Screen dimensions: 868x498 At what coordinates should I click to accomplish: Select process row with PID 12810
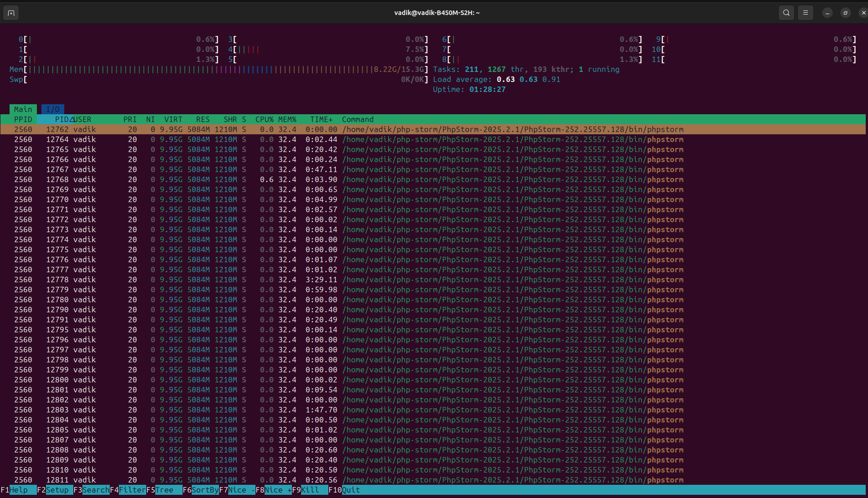tap(433, 470)
